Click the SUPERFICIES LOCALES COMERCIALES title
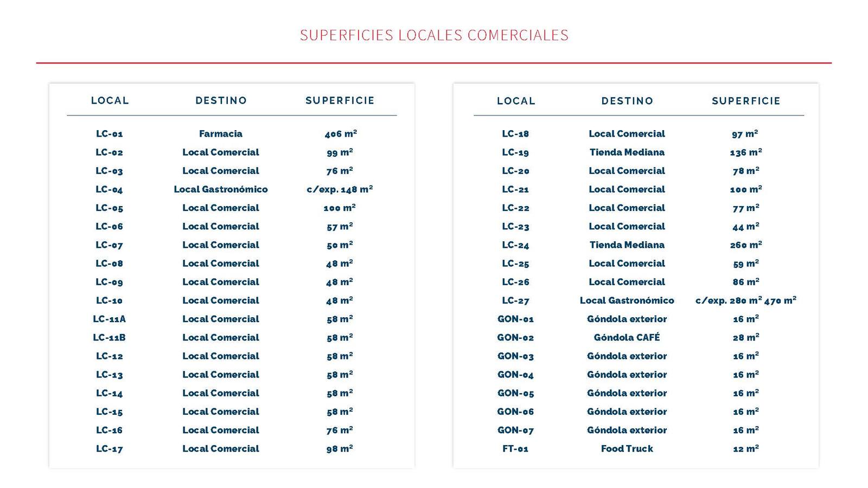Screen dimensions: 868x488 (434, 35)
